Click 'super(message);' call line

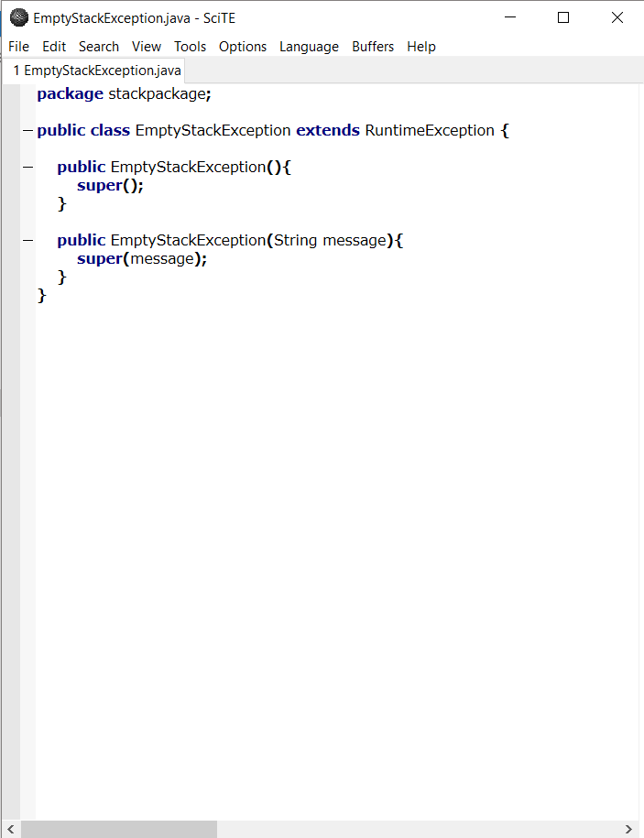[142, 259]
